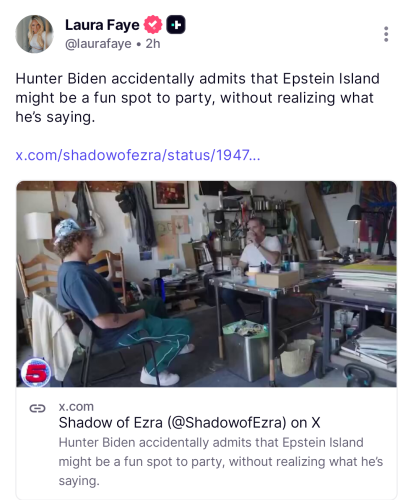Viewport: 413px width, 500px height.
Task: Click the Hunter Biden post body text
Action: [x=197, y=98]
